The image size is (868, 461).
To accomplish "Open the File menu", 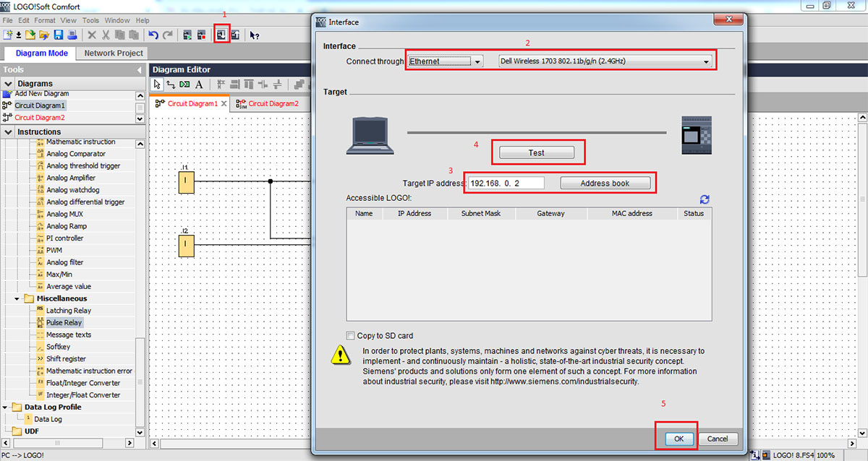I will 7,20.
